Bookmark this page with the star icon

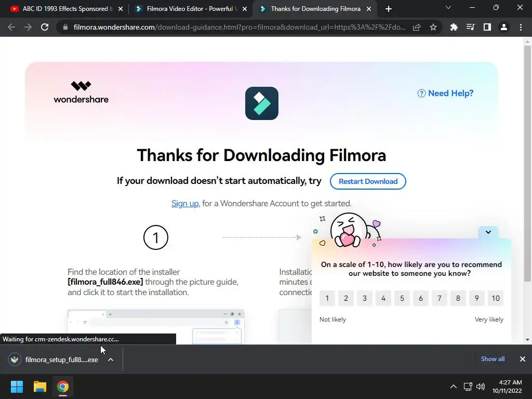(433, 27)
